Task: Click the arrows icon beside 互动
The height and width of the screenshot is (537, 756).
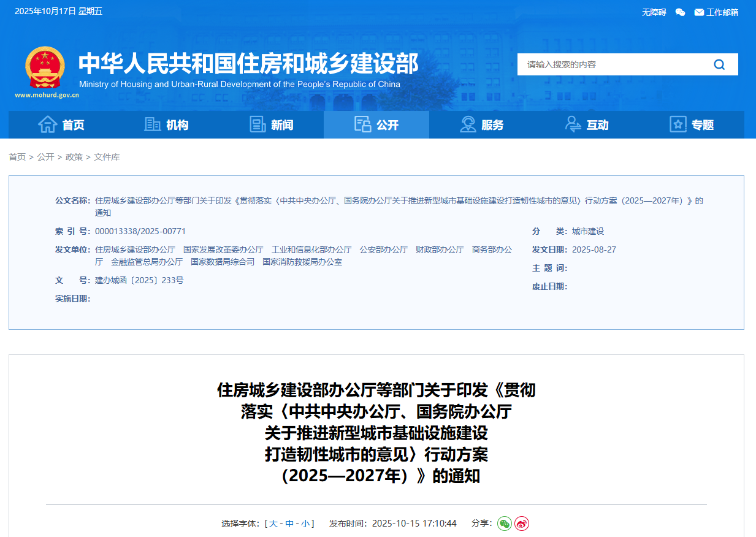Action: click(573, 124)
